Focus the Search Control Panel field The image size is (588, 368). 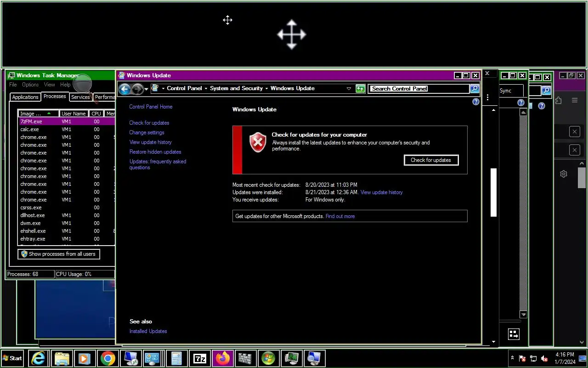tap(419, 89)
